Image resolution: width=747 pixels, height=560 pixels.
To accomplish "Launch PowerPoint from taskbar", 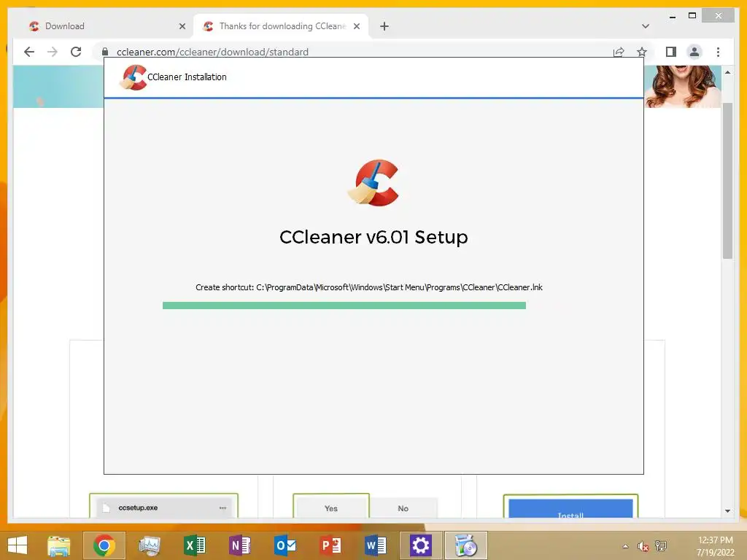I will 330,545.
